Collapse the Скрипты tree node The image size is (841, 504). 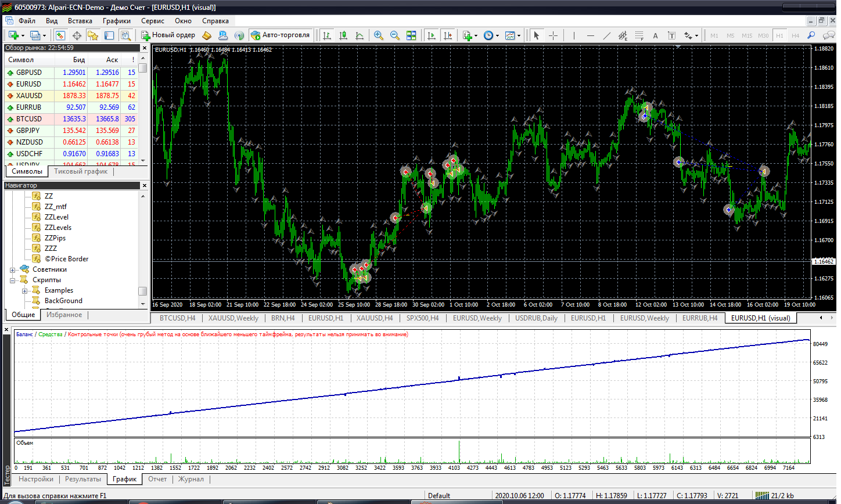[x=13, y=280]
